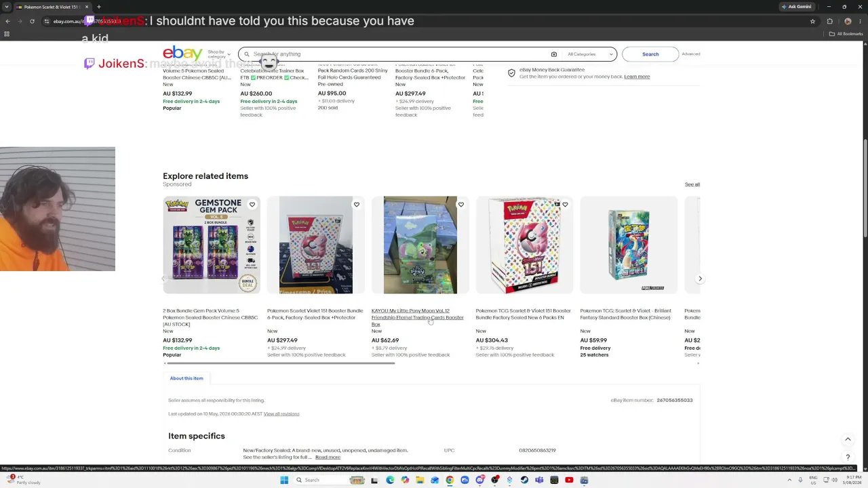Open the weather widget on the taskbar
Viewport: 868px width, 488px height.
click(x=24, y=480)
